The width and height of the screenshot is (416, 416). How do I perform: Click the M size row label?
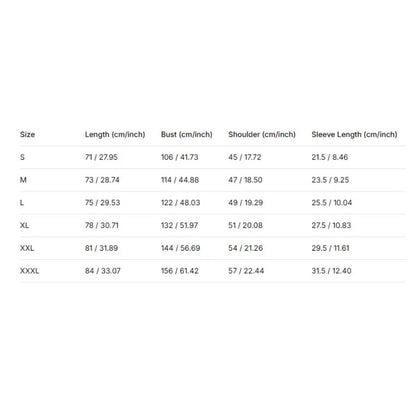click(23, 180)
